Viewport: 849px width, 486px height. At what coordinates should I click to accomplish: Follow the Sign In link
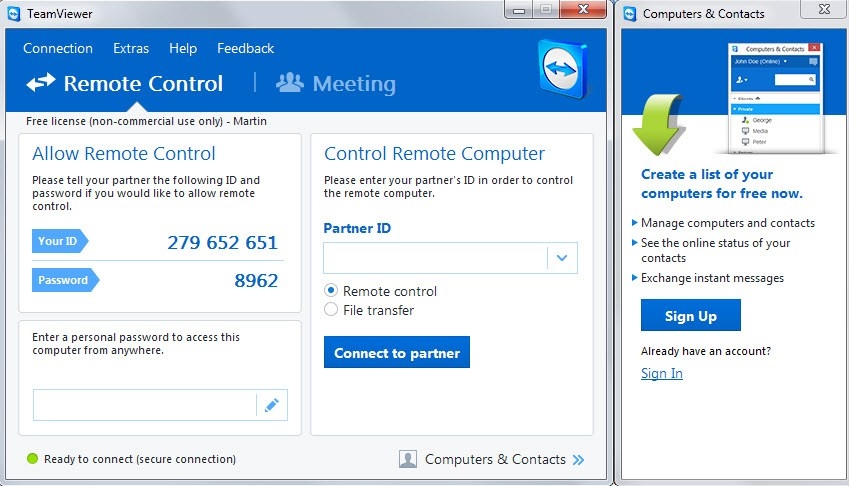(662, 373)
